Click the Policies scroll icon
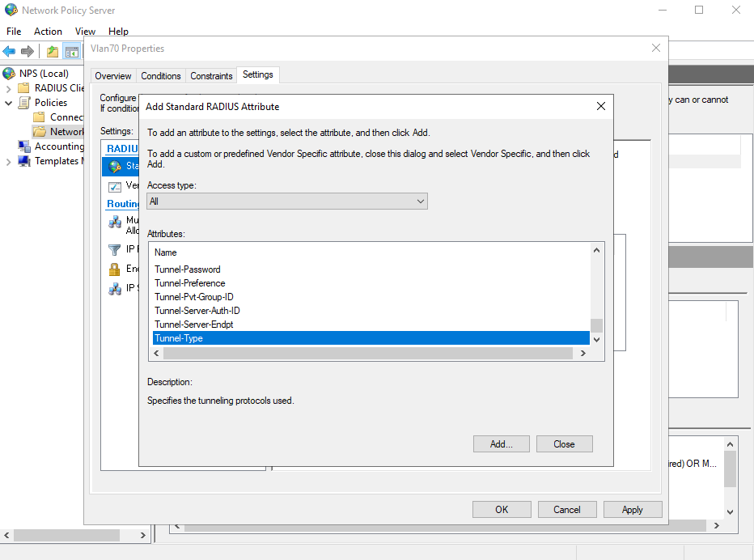Screen dimensions: 754x560 pyautogui.click(x=24, y=103)
